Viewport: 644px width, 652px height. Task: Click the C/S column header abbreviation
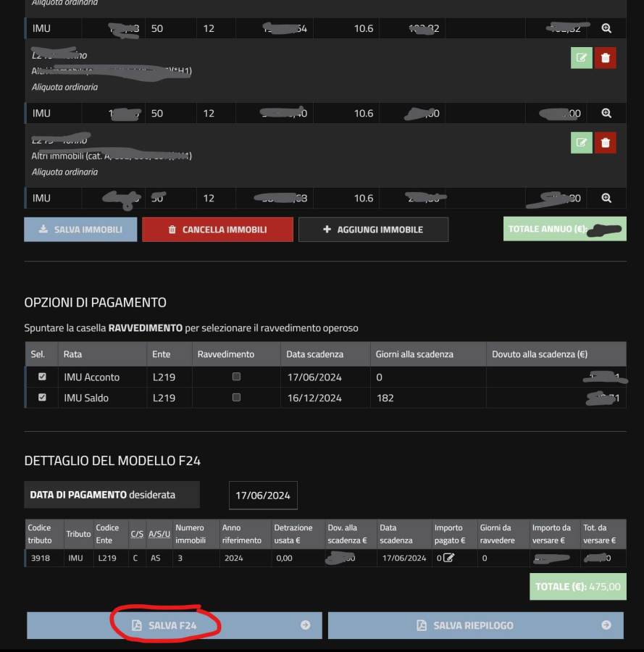point(136,534)
